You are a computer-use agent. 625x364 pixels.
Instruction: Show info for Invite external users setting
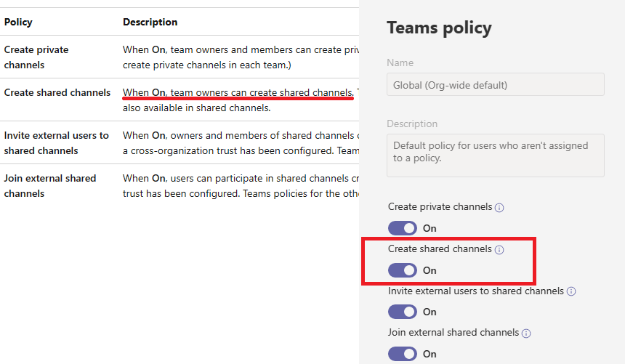coord(571,291)
